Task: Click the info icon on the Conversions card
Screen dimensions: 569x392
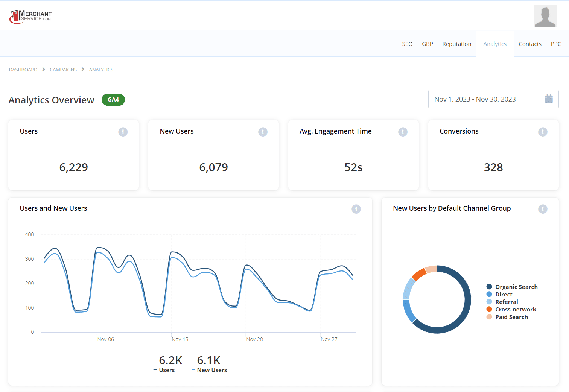Action: point(543,132)
